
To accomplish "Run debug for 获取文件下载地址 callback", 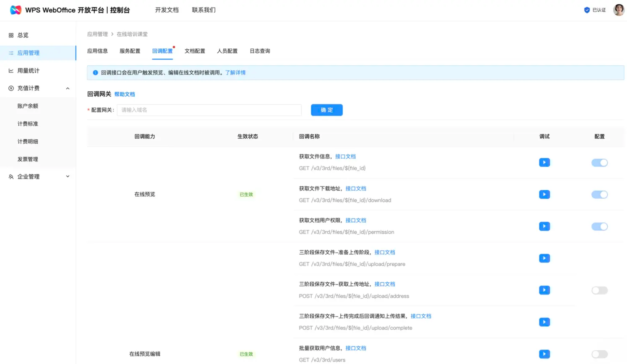I will pyautogui.click(x=544, y=194).
